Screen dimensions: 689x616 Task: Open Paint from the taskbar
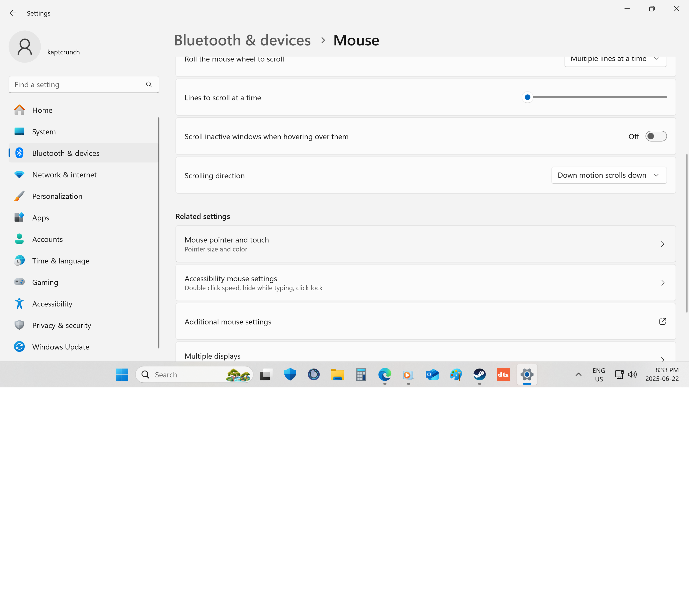pyautogui.click(x=456, y=374)
